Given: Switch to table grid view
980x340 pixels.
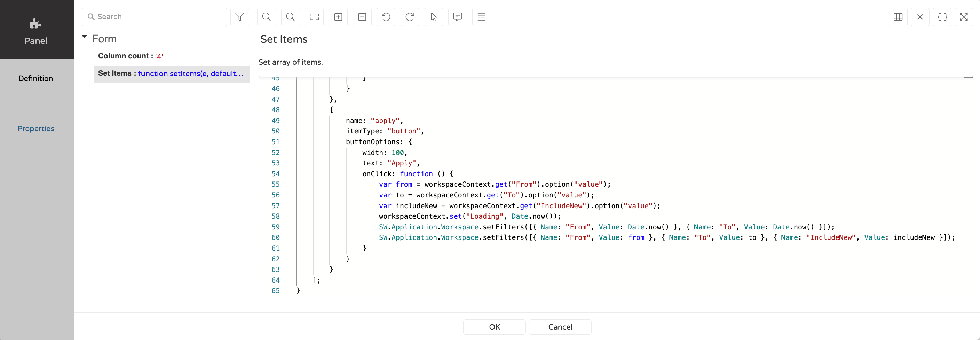Looking at the screenshot, I should tap(898, 17).
